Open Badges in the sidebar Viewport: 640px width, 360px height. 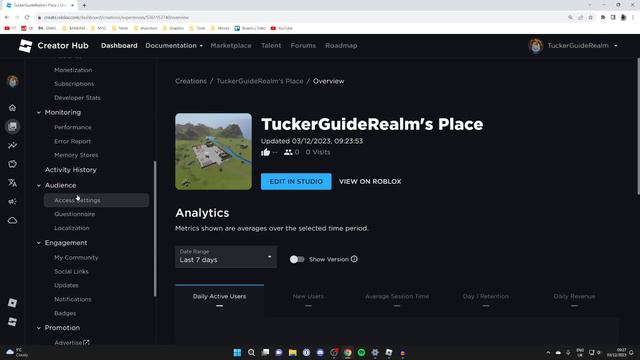65,313
